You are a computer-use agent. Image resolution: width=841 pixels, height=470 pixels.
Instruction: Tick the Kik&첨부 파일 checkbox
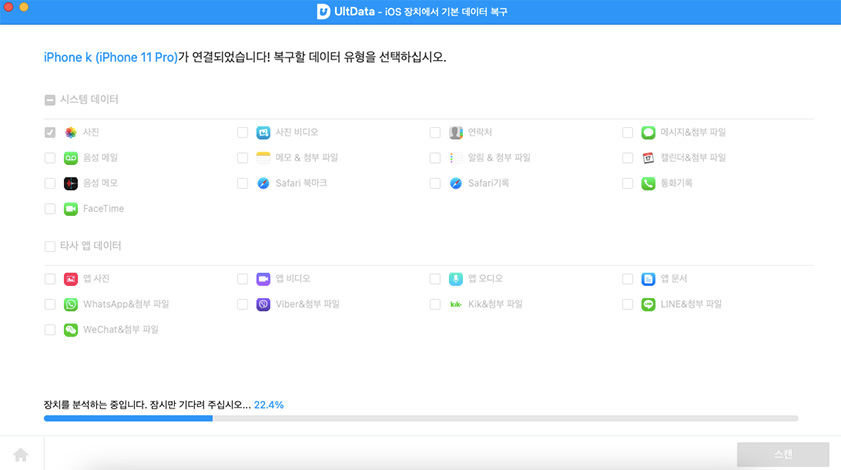[x=435, y=304]
